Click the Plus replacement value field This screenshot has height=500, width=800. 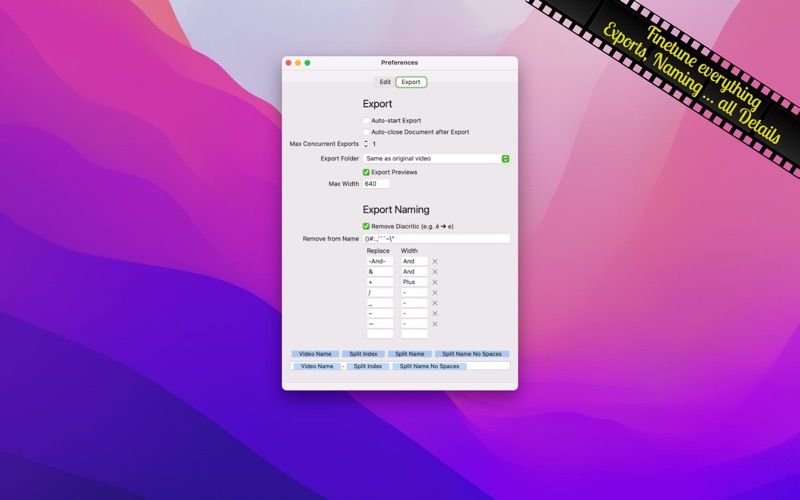pos(414,282)
